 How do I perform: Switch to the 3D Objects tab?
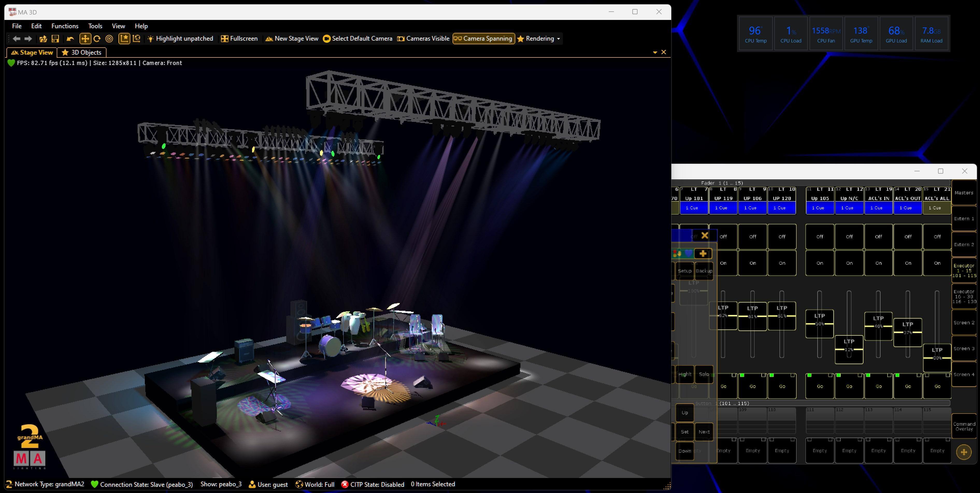pyautogui.click(x=82, y=53)
